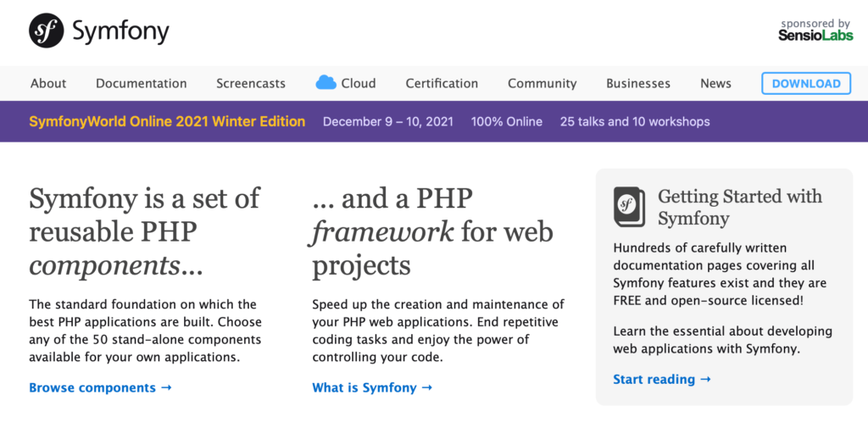
Task: Click the paragraph starting 'Hundreds of carefully written'
Action: point(720,274)
